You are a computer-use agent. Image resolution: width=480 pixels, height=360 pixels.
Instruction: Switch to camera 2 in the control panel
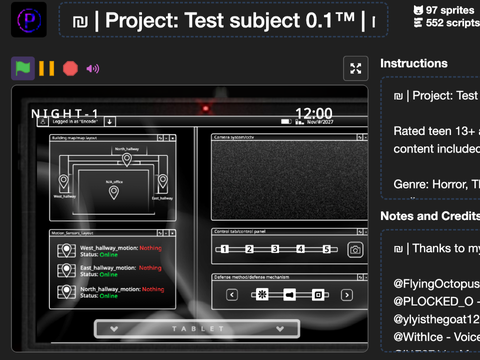click(x=249, y=249)
